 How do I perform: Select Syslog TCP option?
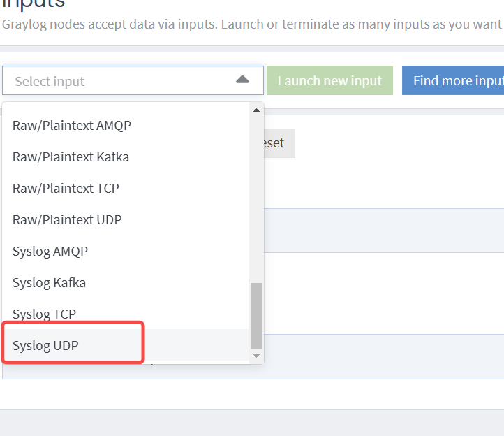click(126, 314)
